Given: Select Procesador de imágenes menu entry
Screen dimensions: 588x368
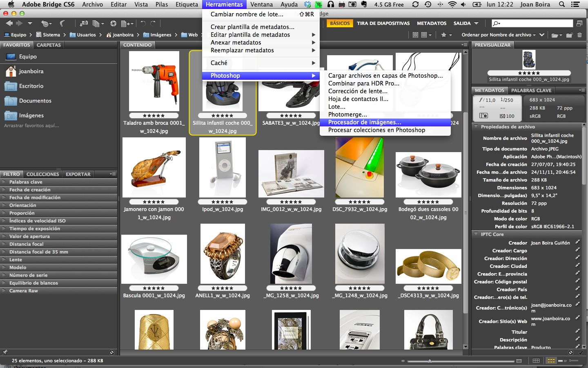Looking at the screenshot, I should 364,122.
